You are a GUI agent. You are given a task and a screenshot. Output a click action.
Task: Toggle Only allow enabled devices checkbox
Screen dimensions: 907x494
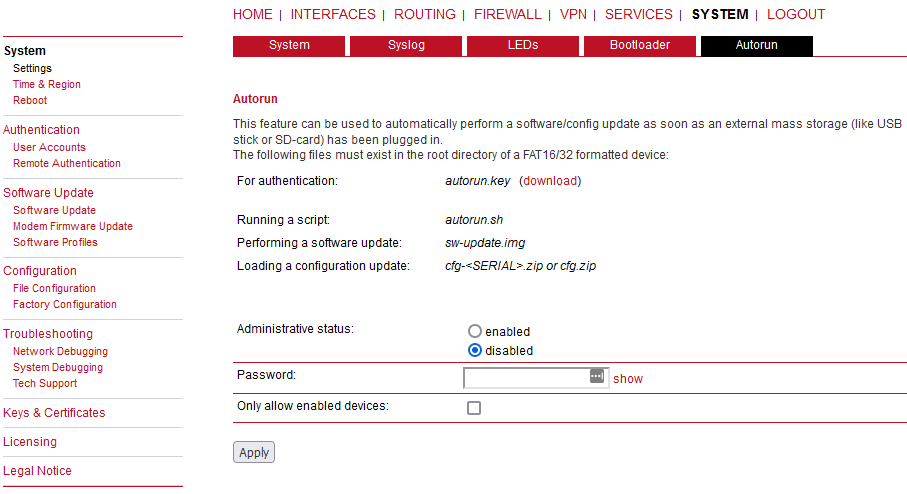coord(474,408)
